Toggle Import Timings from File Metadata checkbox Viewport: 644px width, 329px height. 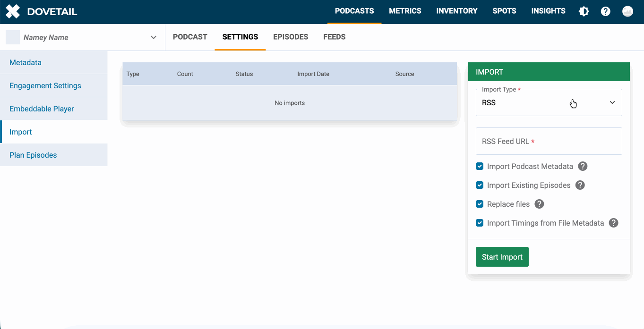pyautogui.click(x=480, y=223)
